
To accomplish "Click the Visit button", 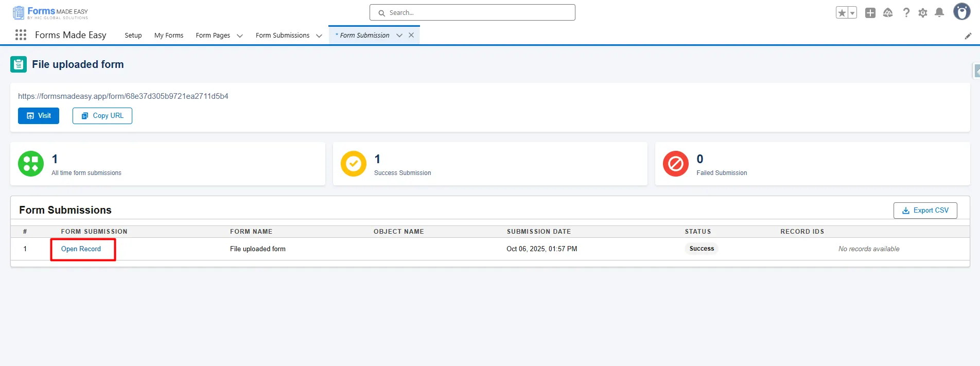I will 39,116.
